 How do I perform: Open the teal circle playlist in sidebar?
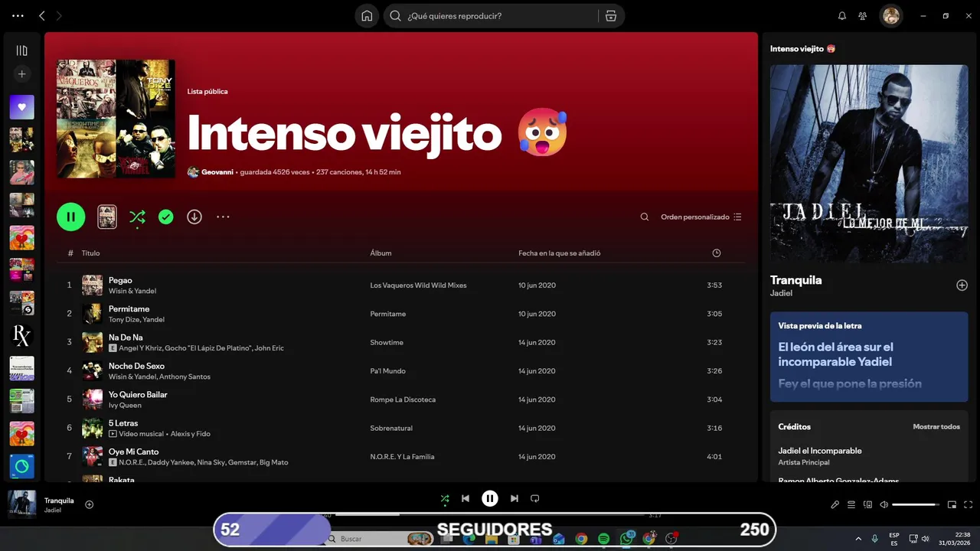[21, 466]
